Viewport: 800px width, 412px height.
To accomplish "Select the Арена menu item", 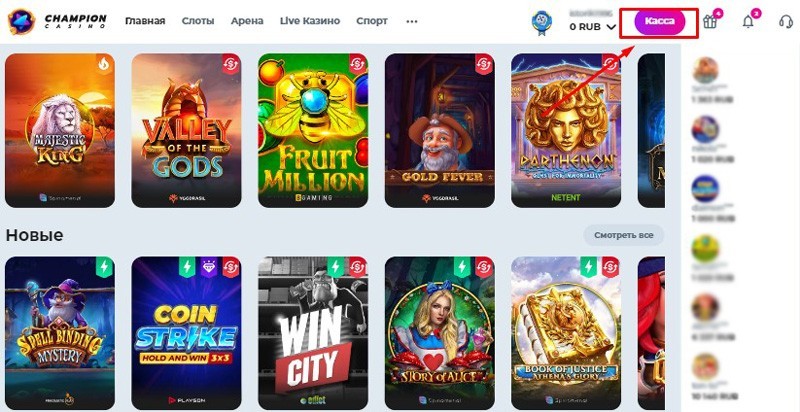I will 247,21.
